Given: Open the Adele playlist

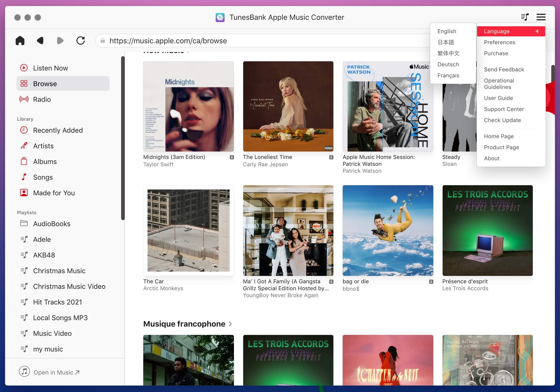Looking at the screenshot, I should [x=63, y=239].
